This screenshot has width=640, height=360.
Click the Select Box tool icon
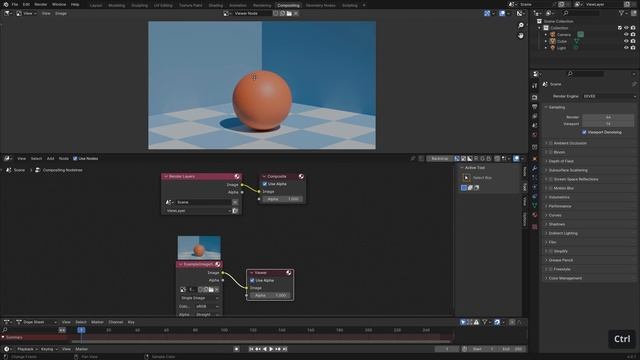coord(467,178)
